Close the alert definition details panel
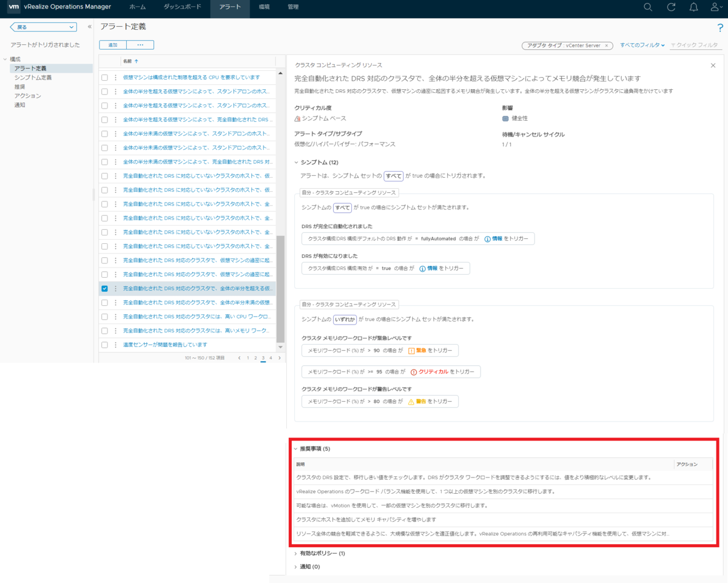 [713, 65]
